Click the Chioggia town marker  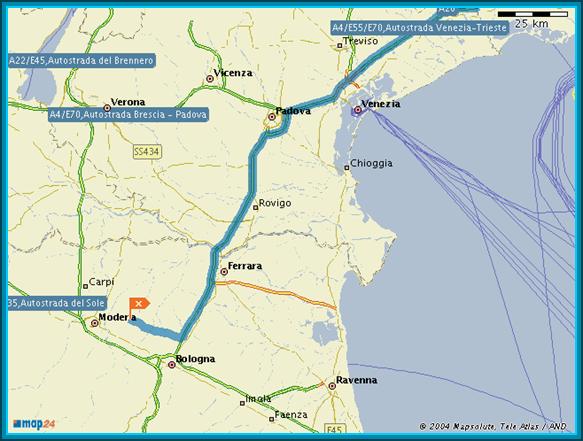(x=347, y=168)
